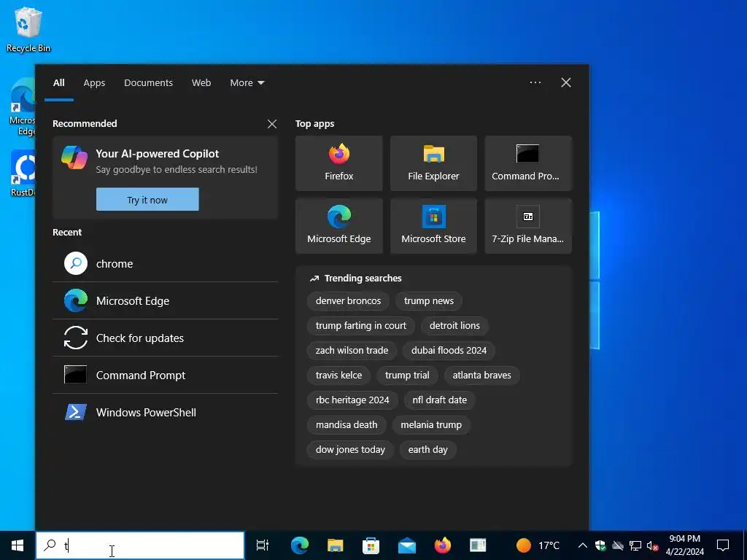Switch to the Documents tab
The height and width of the screenshot is (560, 747).
pyautogui.click(x=149, y=83)
